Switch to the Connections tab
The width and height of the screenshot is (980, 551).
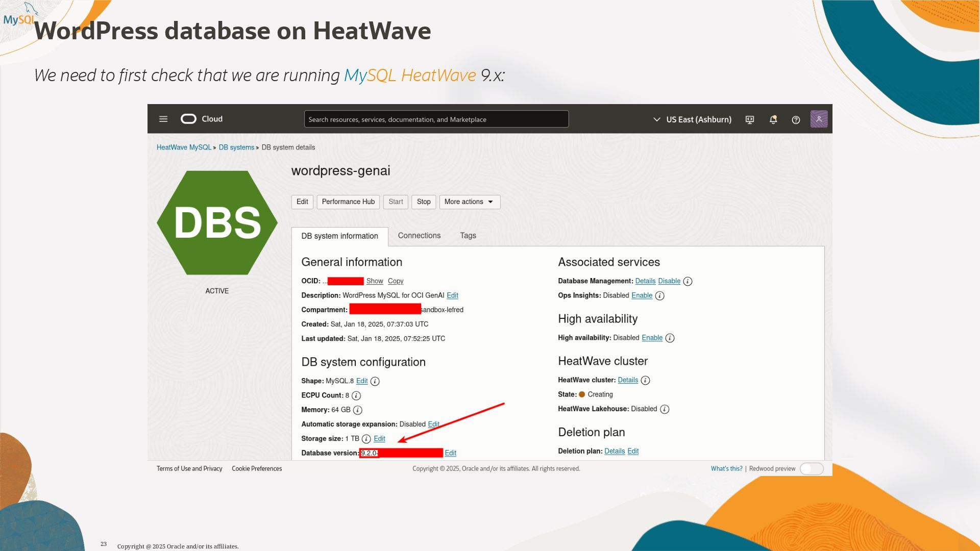point(419,236)
